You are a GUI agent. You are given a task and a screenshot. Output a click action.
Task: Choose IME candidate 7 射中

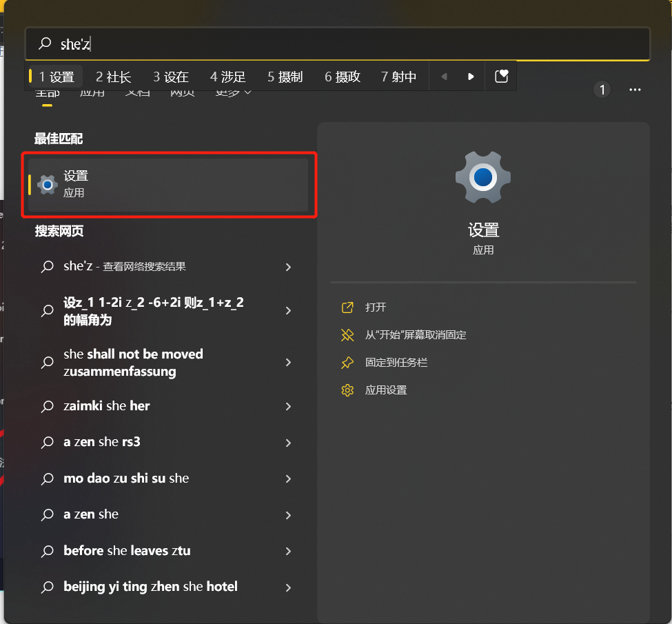[x=398, y=77]
